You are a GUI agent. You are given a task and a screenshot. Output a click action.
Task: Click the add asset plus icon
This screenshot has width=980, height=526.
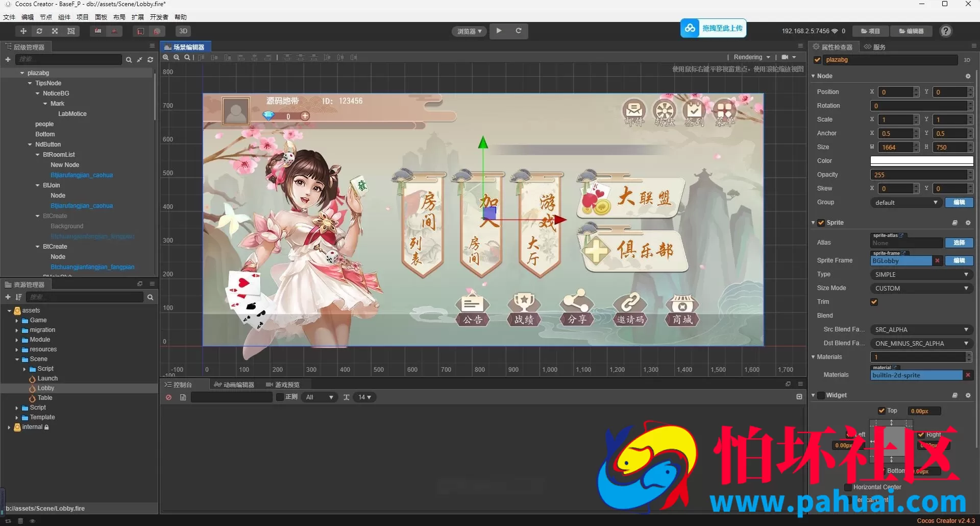8,297
